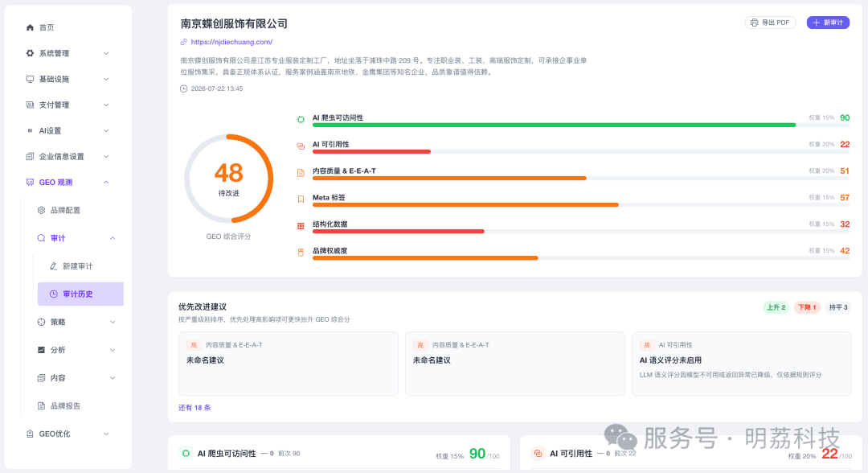This screenshot has height=473, width=868.
Task: Click the 结构化数据 score 32
Action: coord(845,224)
